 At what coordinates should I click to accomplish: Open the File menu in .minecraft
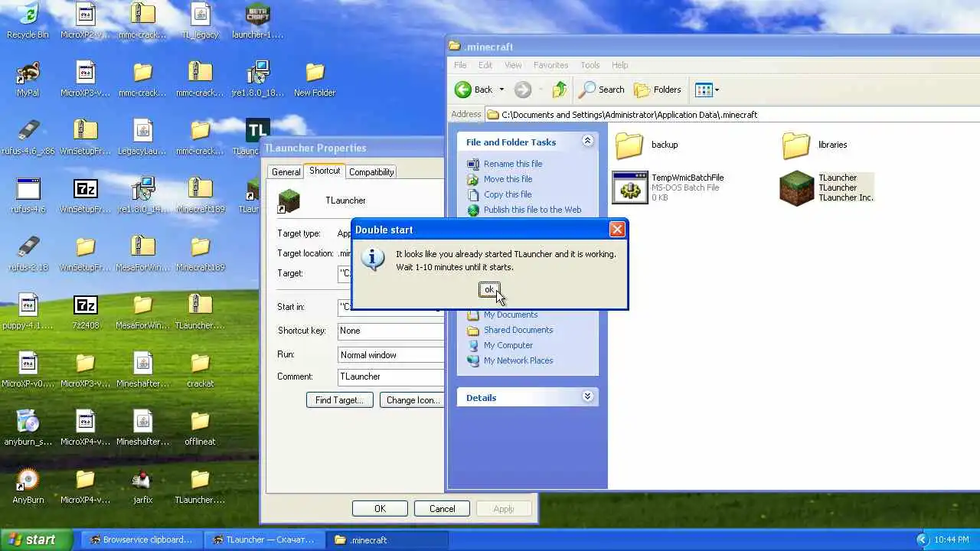[x=460, y=65]
